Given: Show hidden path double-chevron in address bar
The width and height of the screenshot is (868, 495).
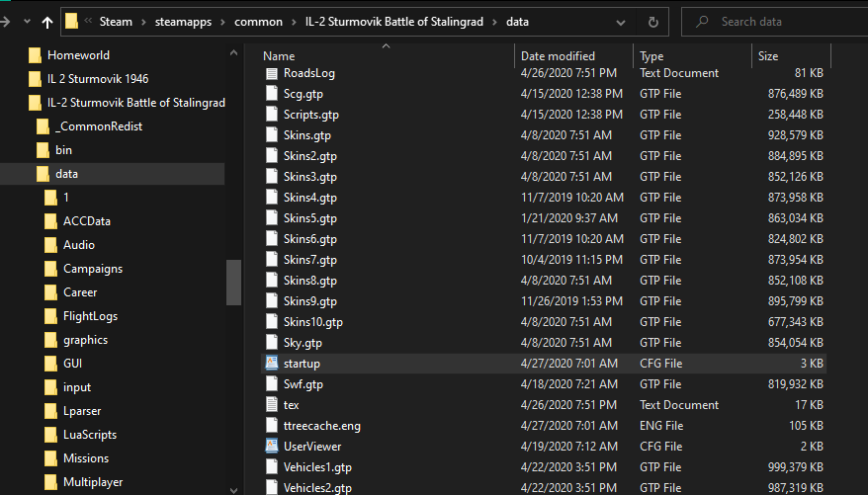Looking at the screenshot, I should 89,21.
